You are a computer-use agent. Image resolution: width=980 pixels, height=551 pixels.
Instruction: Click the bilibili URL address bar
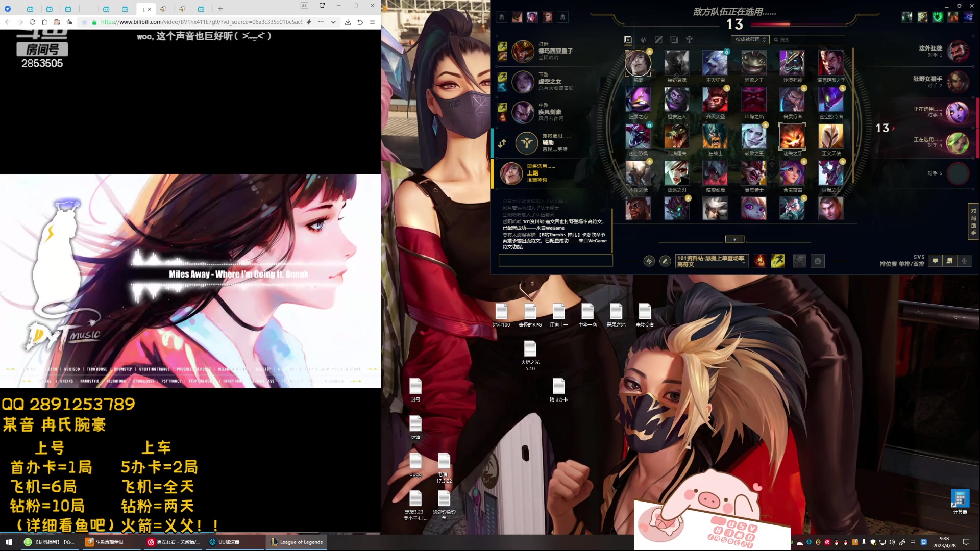(201, 22)
